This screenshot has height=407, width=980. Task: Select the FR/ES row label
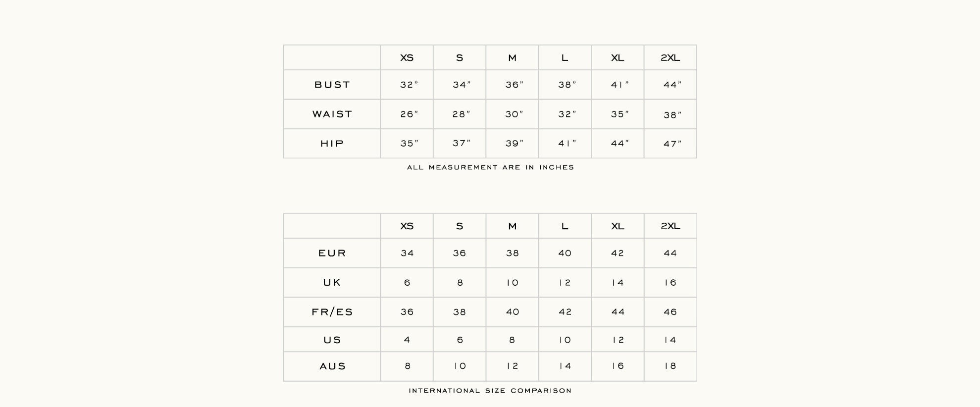332,312
